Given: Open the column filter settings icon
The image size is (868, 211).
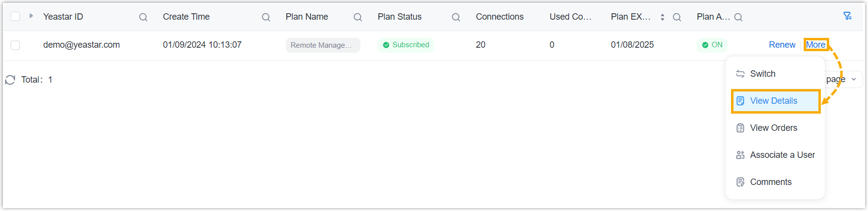Looking at the screenshot, I should [x=847, y=16].
